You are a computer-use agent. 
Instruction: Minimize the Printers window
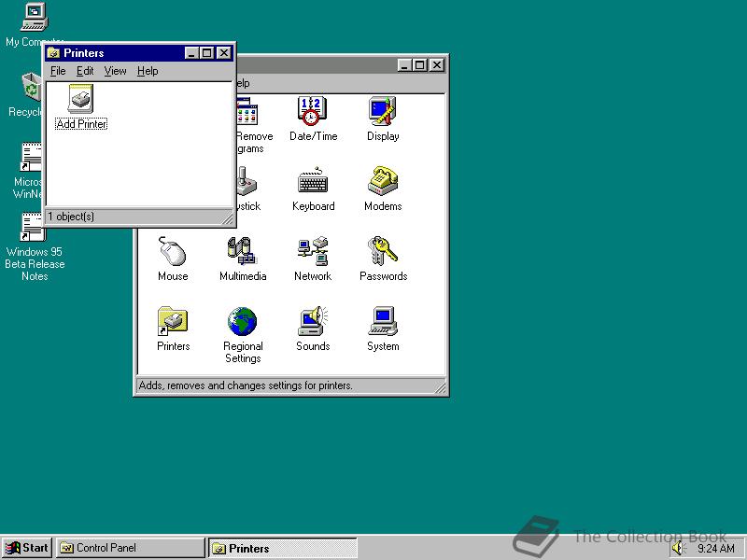tap(191, 53)
